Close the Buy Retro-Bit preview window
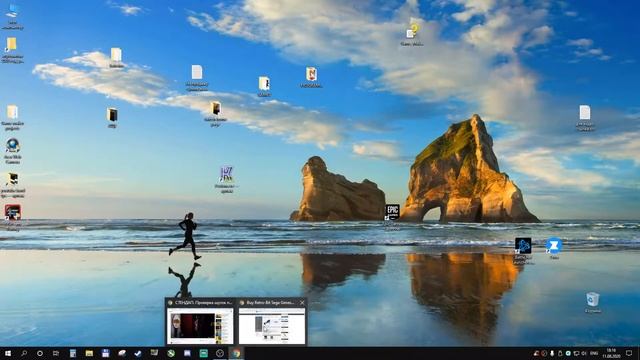The image size is (640, 360). pyautogui.click(x=302, y=303)
